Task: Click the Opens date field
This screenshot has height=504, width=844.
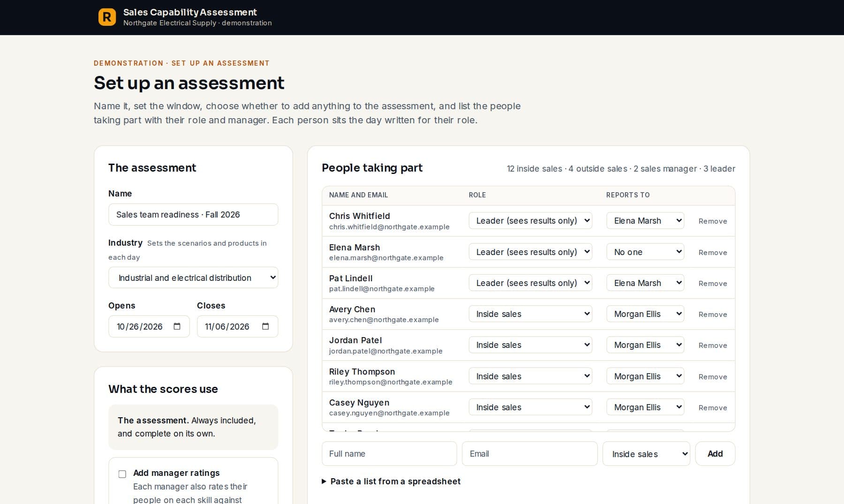Action: 149,326
